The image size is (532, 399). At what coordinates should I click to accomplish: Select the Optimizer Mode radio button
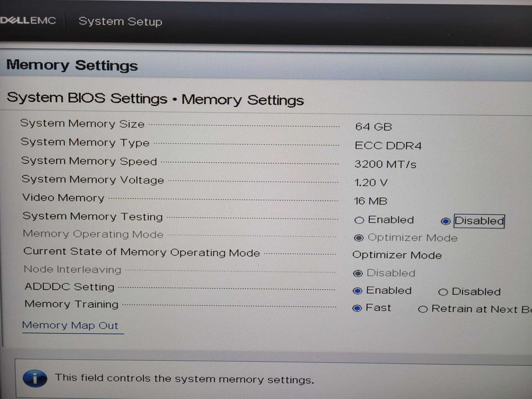[359, 238]
